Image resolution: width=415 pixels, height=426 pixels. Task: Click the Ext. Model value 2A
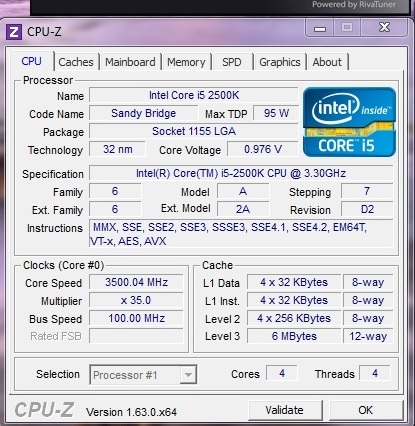(x=243, y=209)
